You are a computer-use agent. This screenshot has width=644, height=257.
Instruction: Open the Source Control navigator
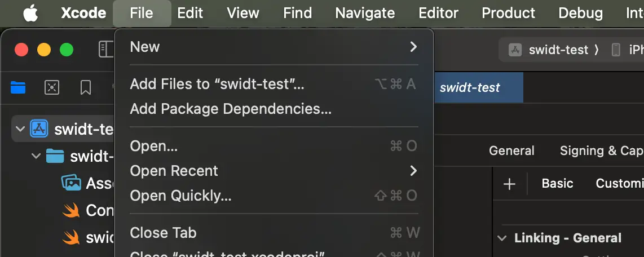click(x=52, y=87)
